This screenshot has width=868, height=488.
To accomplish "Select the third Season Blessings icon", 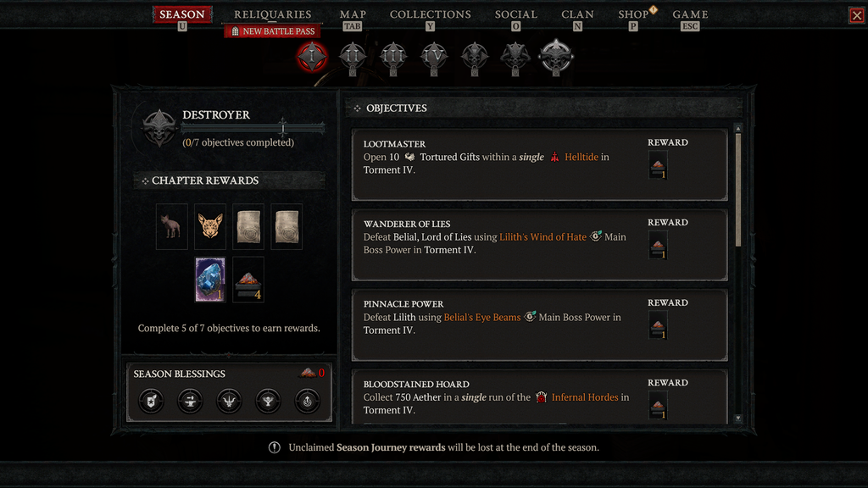I will tap(229, 401).
